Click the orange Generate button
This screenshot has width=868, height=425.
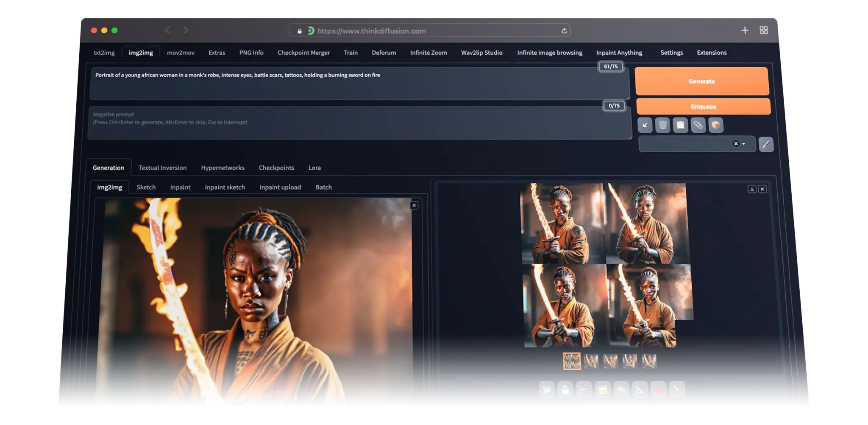[x=702, y=81]
